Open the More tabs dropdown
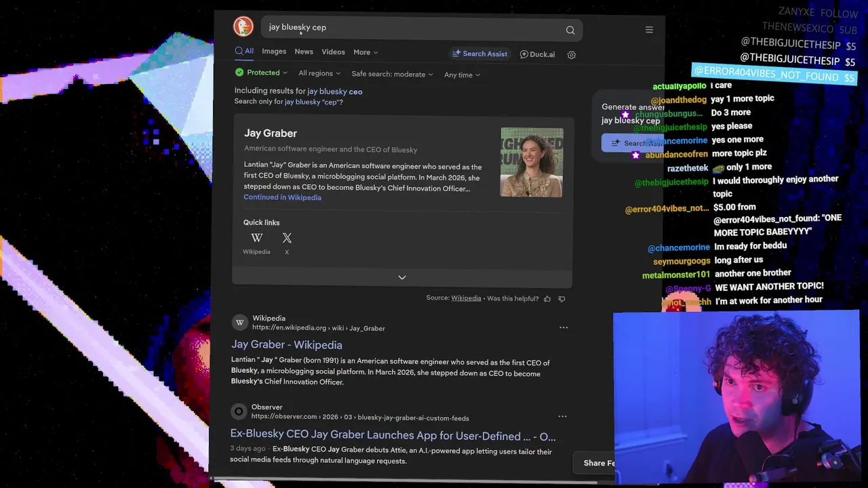 tap(366, 52)
